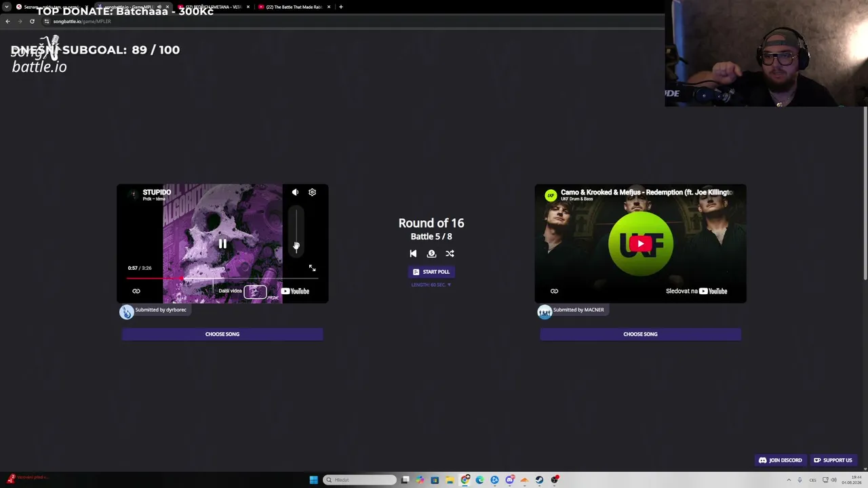Close the songbattle.io tab
Image resolution: width=868 pixels, height=488 pixels.
tap(167, 7)
